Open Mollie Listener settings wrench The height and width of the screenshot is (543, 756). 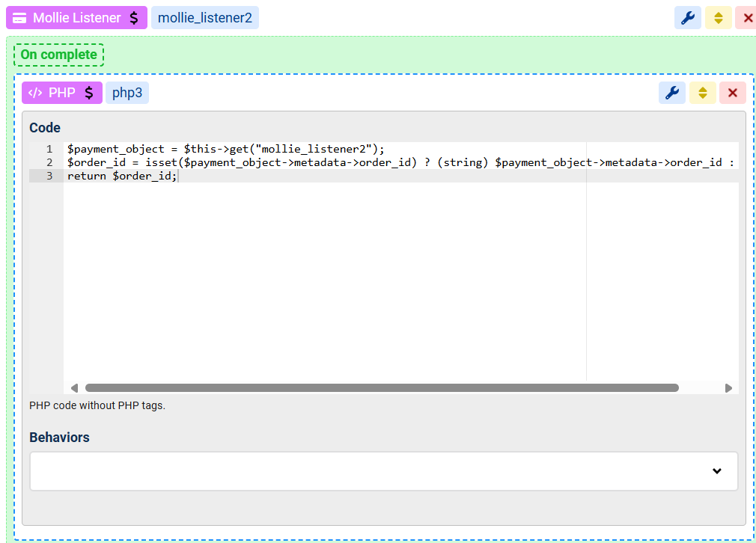click(x=687, y=18)
